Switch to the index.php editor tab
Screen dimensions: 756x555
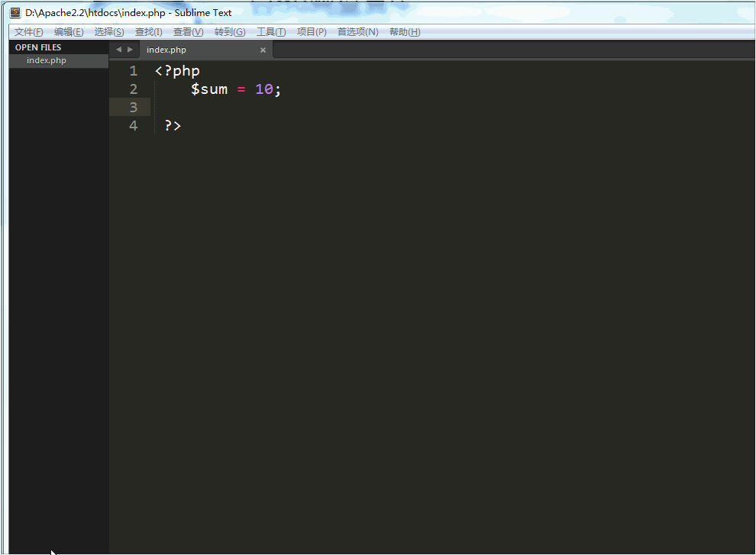205,50
